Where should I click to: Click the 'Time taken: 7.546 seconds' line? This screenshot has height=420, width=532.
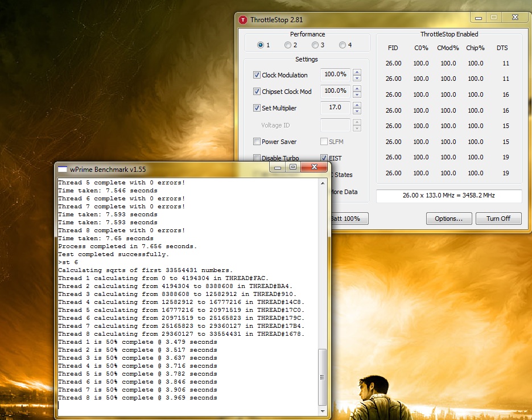(x=108, y=191)
